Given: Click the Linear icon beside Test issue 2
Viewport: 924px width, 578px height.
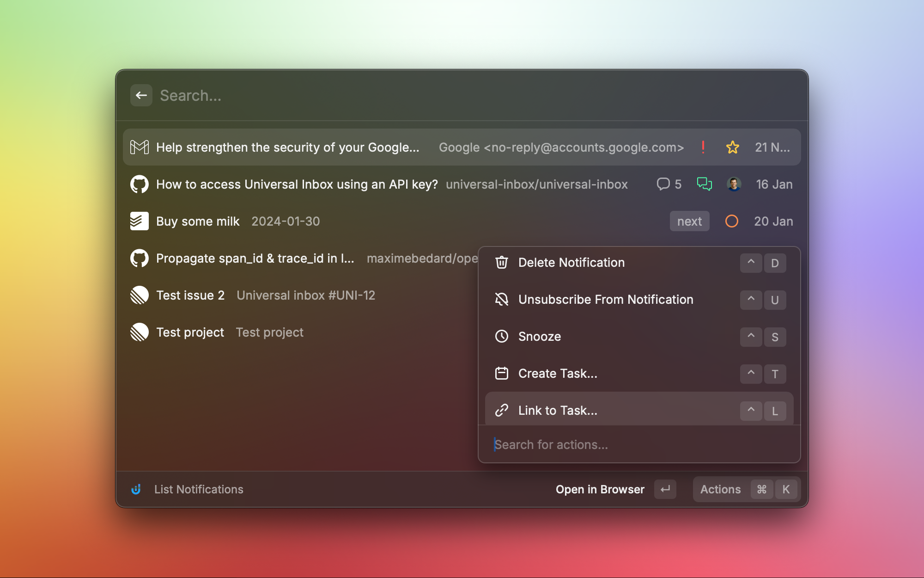Looking at the screenshot, I should click(139, 295).
